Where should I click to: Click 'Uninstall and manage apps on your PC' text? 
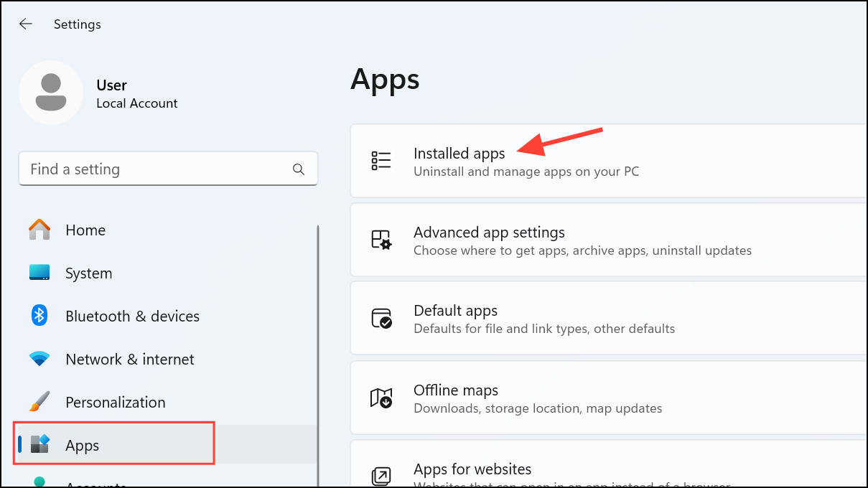pyautogui.click(x=526, y=172)
